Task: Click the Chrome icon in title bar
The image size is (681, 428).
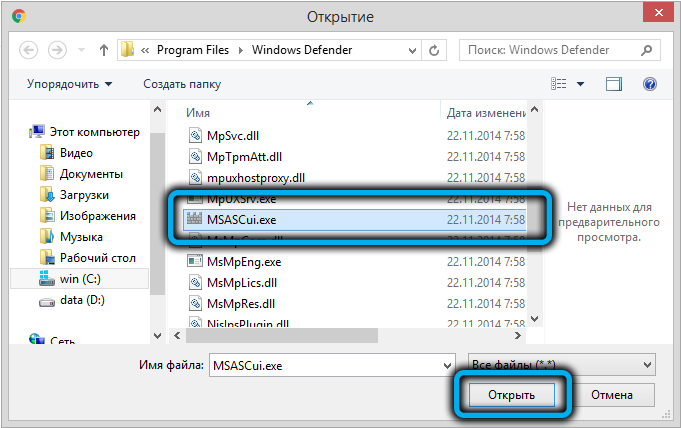Action: (19, 16)
